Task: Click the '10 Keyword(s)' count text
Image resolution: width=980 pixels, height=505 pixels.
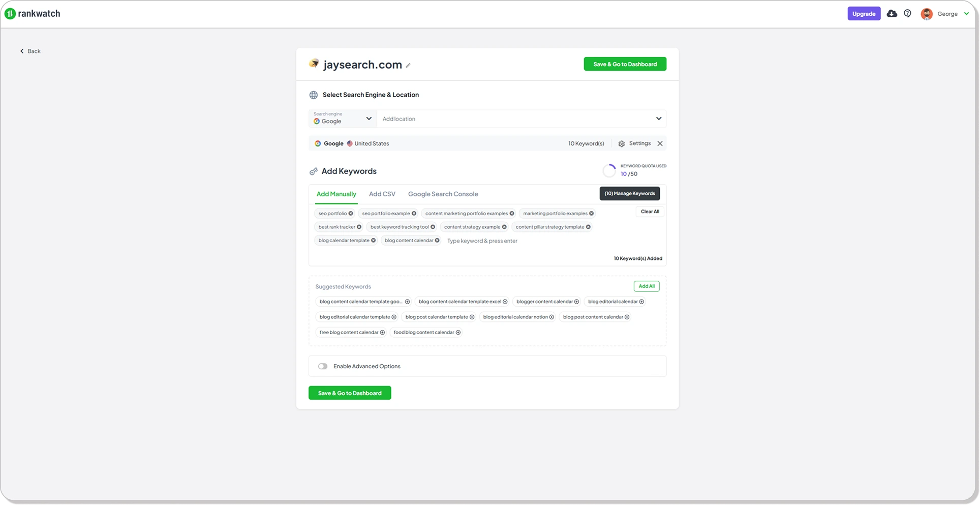Action: (586, 143)
